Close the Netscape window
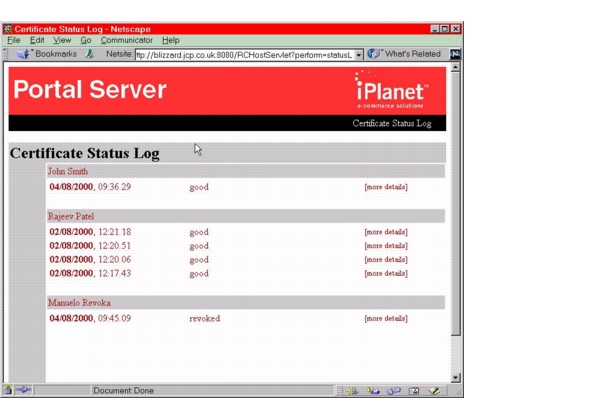610x401 pixels. click(456, 29)
